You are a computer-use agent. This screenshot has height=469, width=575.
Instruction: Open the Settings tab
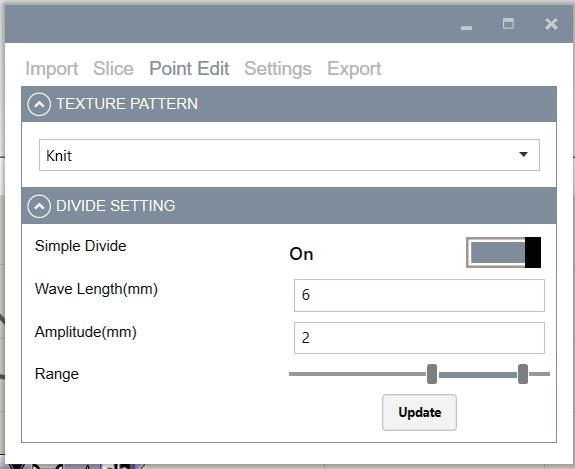tap(278, 69)
